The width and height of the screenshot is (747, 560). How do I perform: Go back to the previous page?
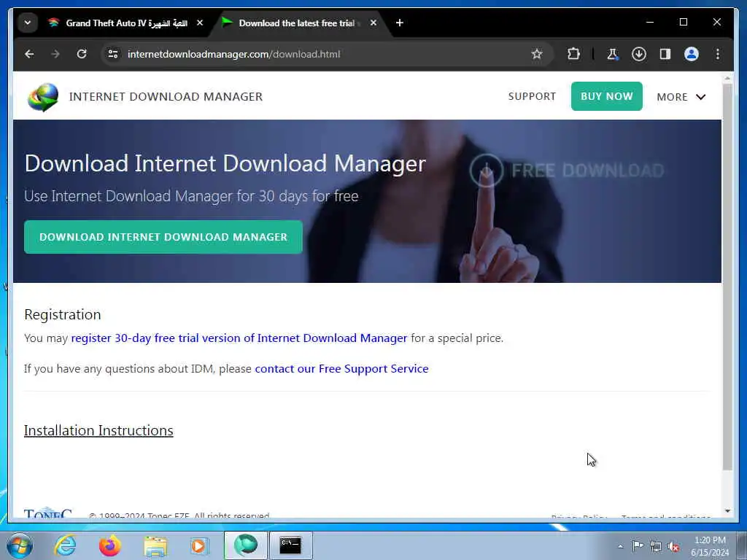pos(29,54)
